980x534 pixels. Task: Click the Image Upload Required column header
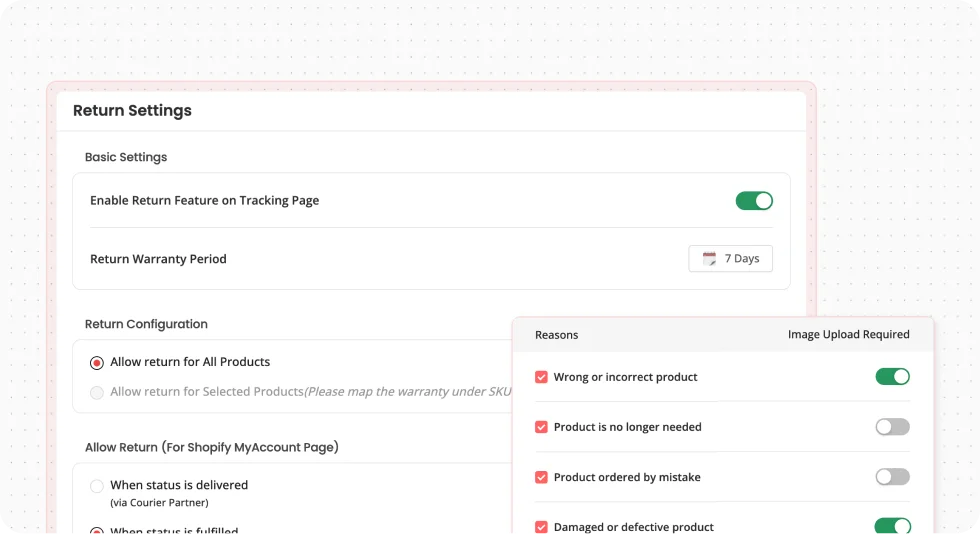[848, 335]
